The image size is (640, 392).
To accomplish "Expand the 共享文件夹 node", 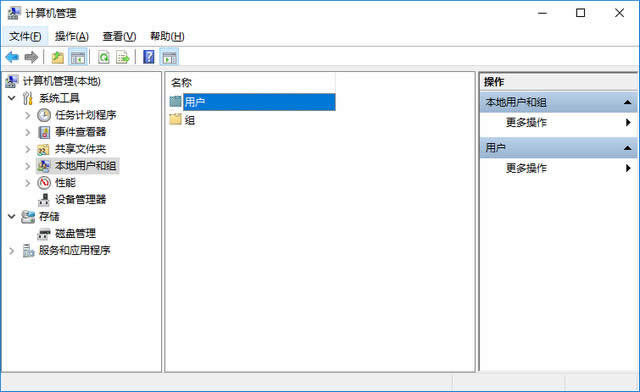I will pyautogui.click(x=28, y=149).
